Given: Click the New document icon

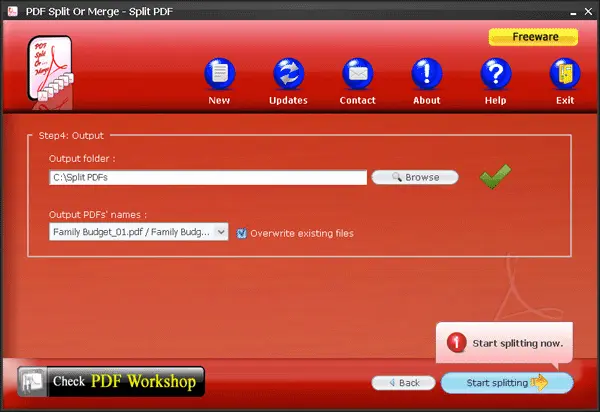Looking at the screenshot, I should click(220, 73).
